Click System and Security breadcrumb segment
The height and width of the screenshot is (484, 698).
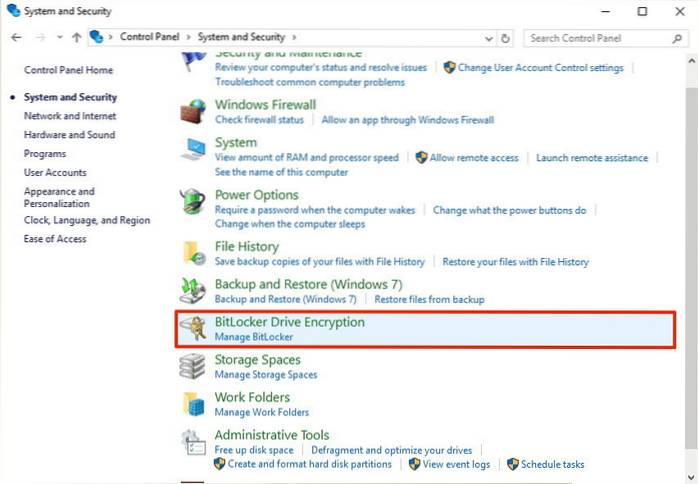241,37
